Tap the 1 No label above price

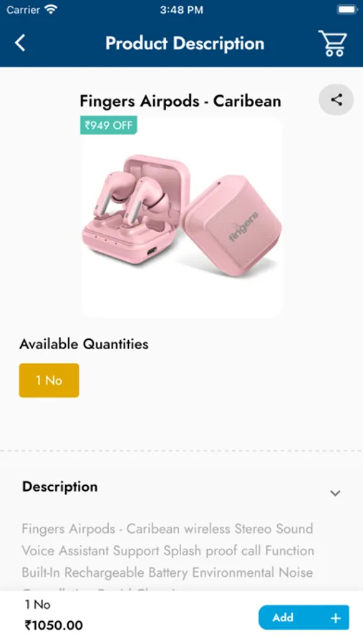[x=37, y=605]
